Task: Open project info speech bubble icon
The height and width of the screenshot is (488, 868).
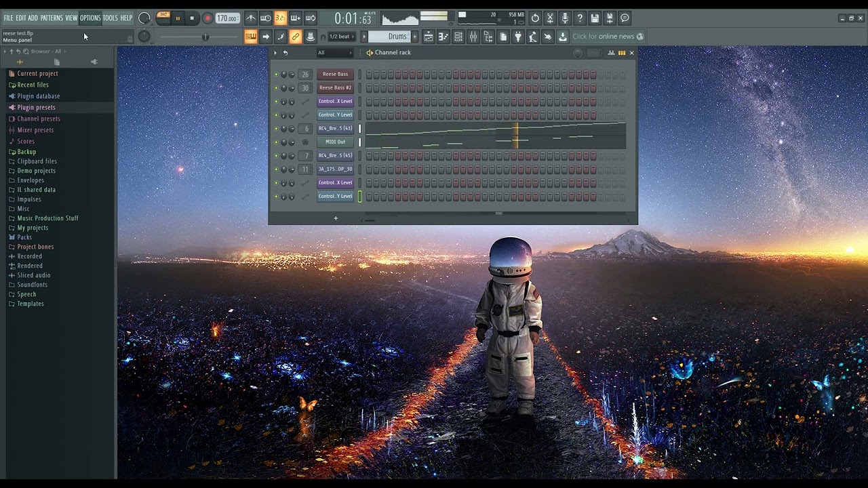Action: (625, 18)
